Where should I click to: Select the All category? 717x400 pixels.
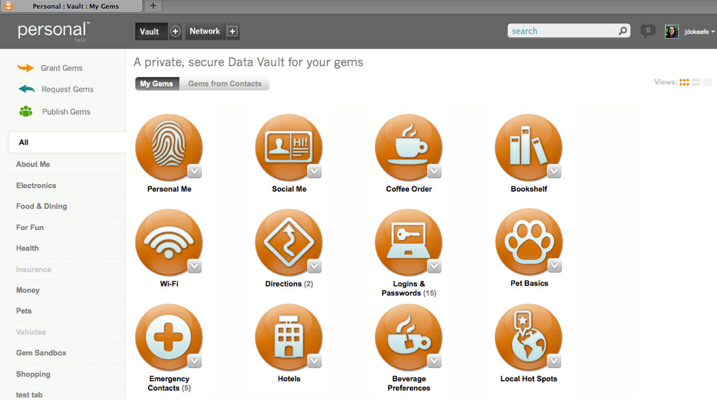coord(67,142)
